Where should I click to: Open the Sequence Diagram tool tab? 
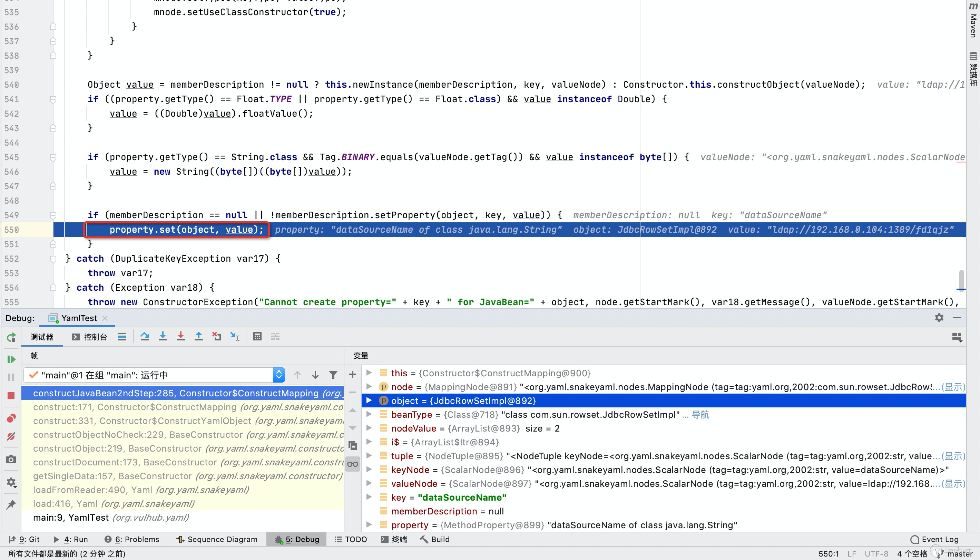click(x=217, y=539)
